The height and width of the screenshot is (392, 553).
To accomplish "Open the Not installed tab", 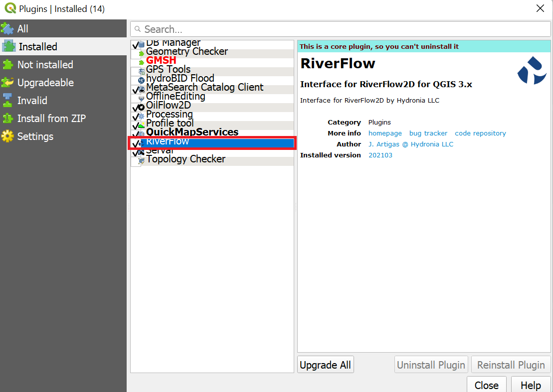I will tap(63, 64).
